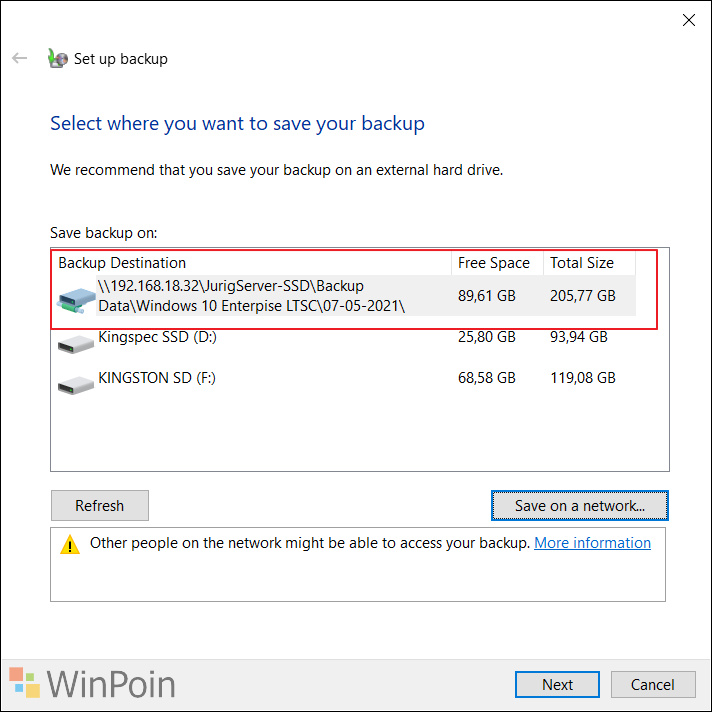Close the backup dialog with X

coord(689,20)
